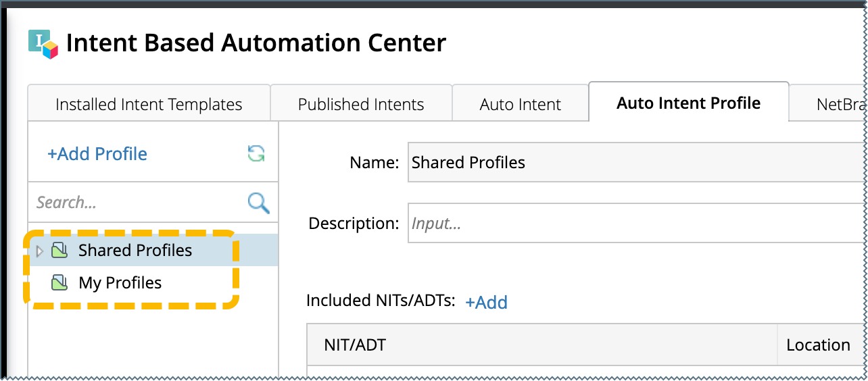This screenshot has width=868, height=381.
Task: Expand the Shared Profiles tree node
Action: [39, 251]
